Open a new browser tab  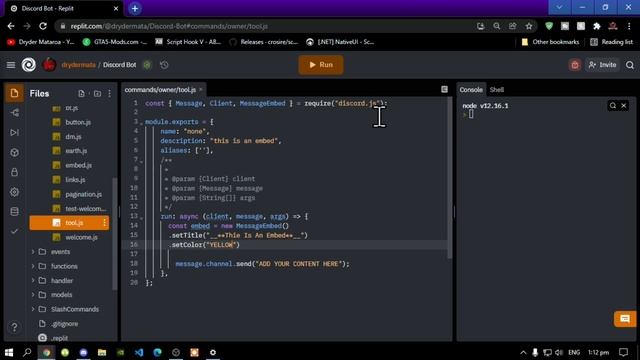click(x=135, y=8)
